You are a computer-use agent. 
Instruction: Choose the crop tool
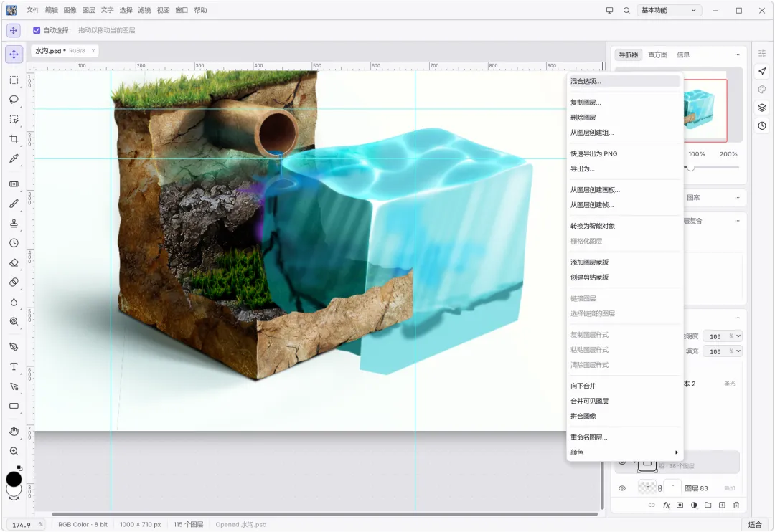coord(14,139)
